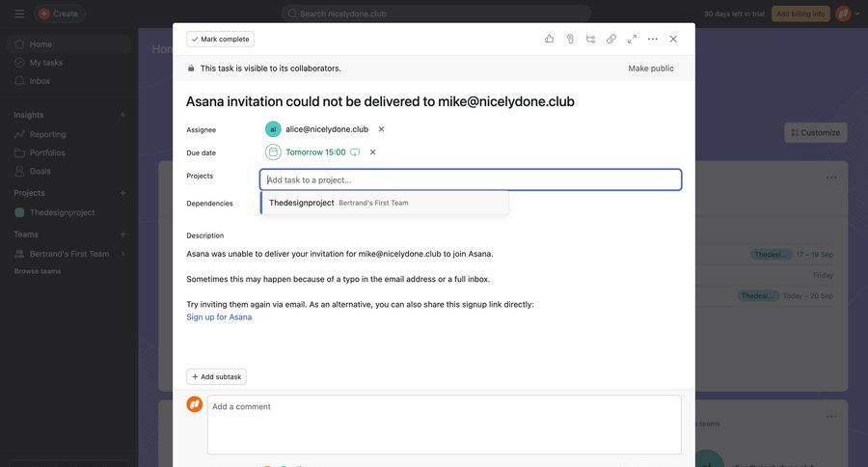Open Inbox in the sidebar
868x467 pixels.
68,81
